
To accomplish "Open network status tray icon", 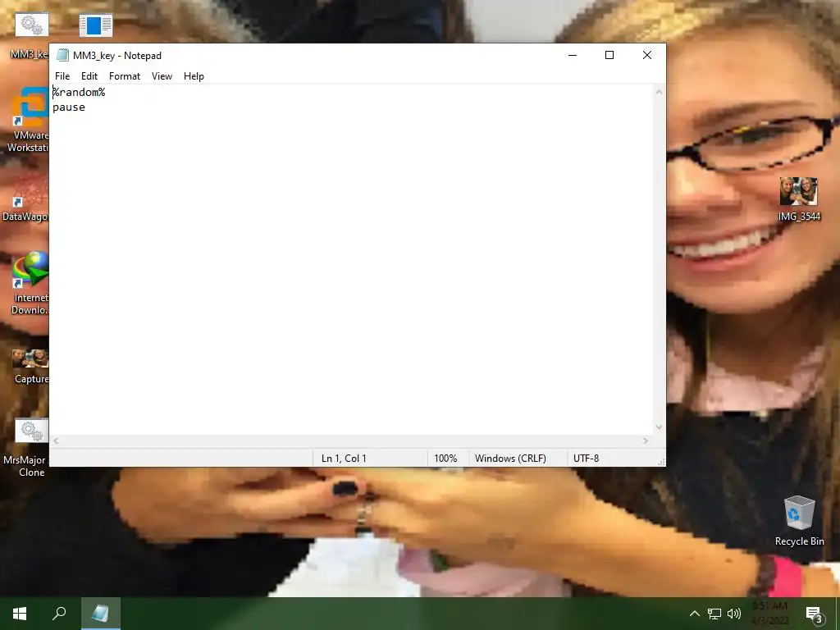I will (x=714, y=614).
